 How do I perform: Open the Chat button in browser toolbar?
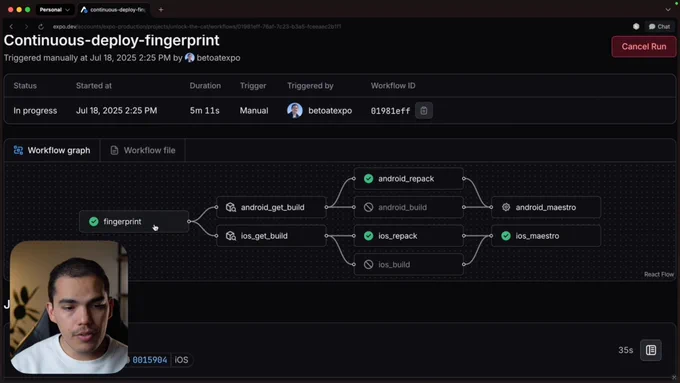[659, 26]
